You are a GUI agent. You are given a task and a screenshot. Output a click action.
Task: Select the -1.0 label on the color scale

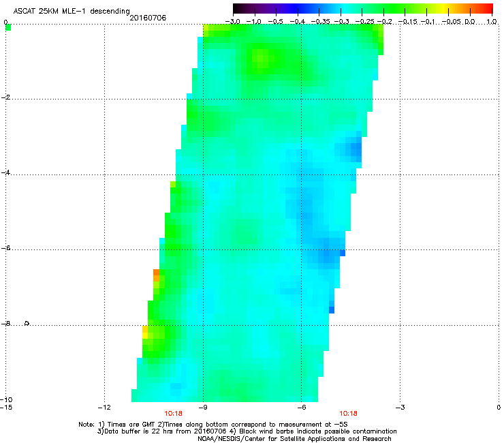coord(255,22)
